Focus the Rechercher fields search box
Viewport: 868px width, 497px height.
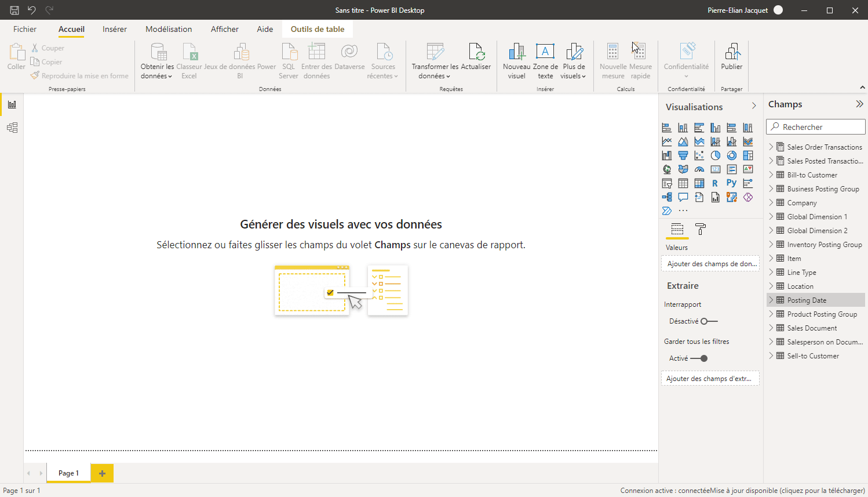(816, 127)
